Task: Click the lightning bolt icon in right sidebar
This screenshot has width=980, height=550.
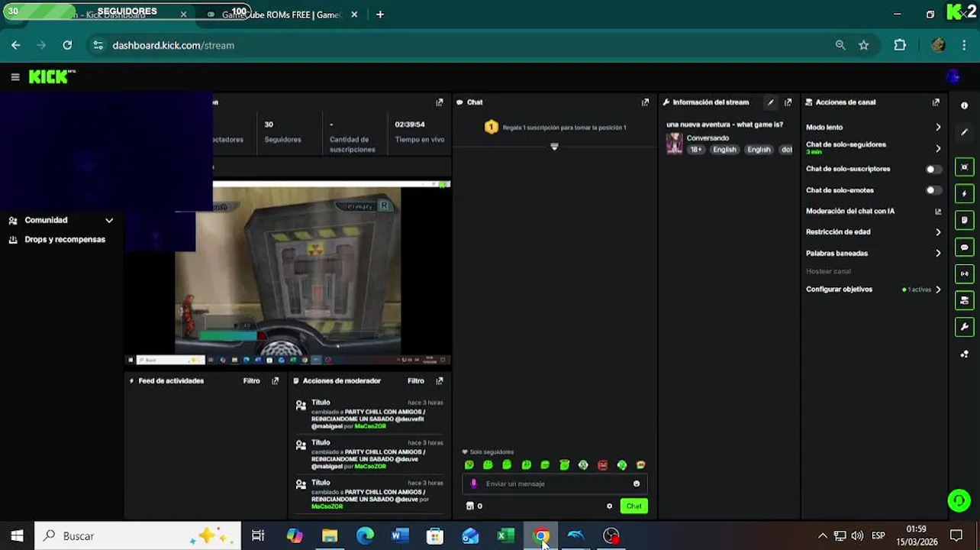Action: pos(964,194)
